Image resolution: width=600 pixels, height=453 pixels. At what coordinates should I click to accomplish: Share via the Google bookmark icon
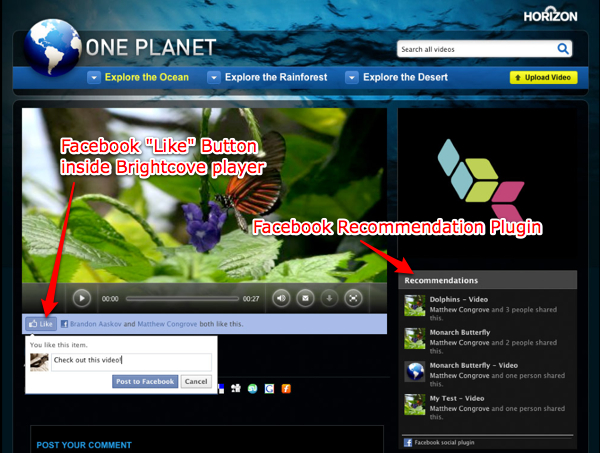coord(269,389)
